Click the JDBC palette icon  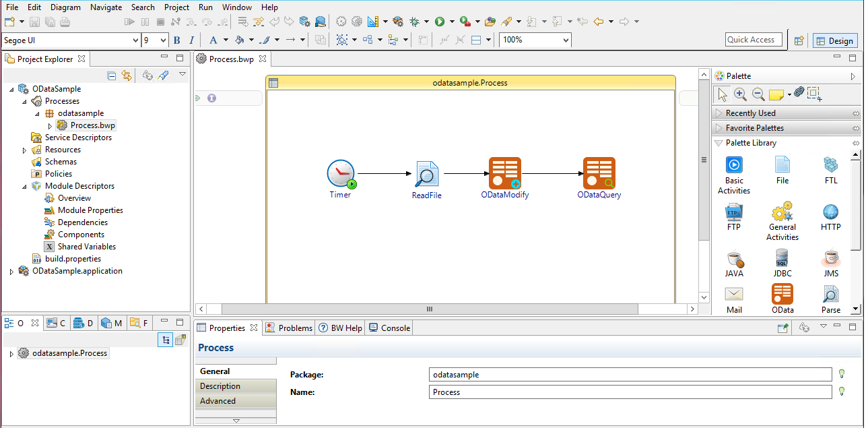pyautogui.click(x=782, y=258)
